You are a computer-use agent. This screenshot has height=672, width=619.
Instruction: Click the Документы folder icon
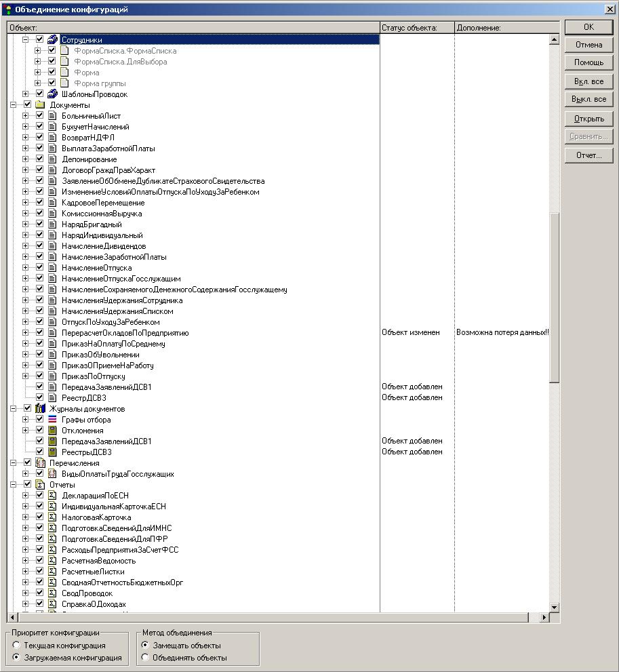point(40,105)
